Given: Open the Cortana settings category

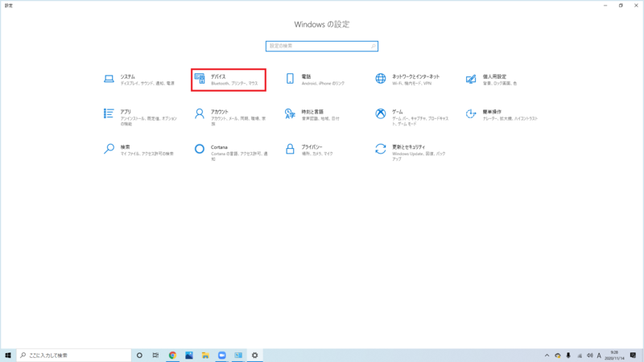Looking at the screenshot, I should tap(230, 152).
